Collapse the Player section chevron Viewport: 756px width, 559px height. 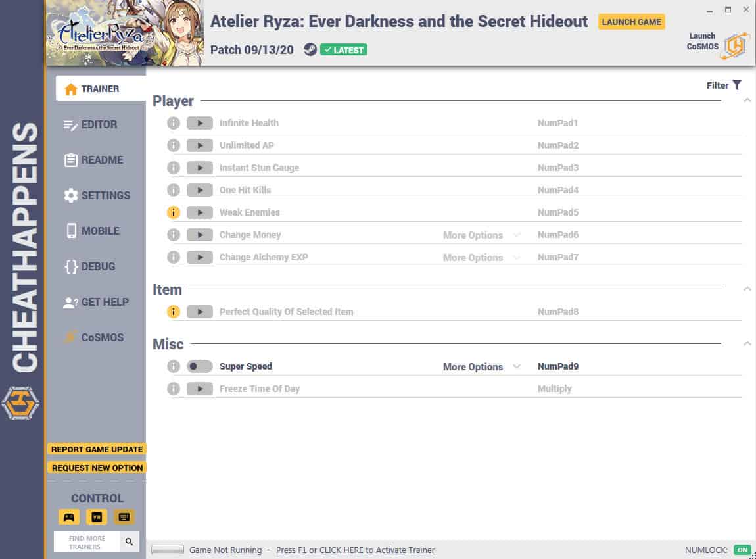coord(747,101)
